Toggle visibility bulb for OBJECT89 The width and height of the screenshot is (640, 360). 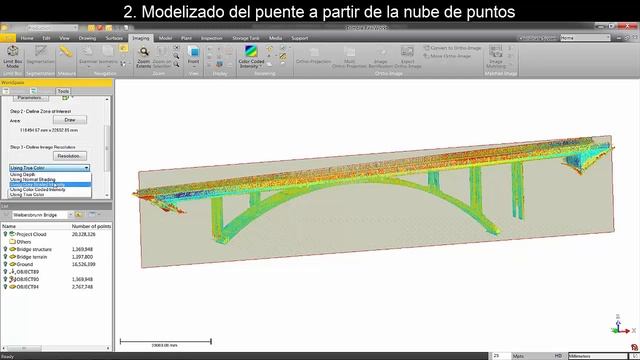[5, 271]
